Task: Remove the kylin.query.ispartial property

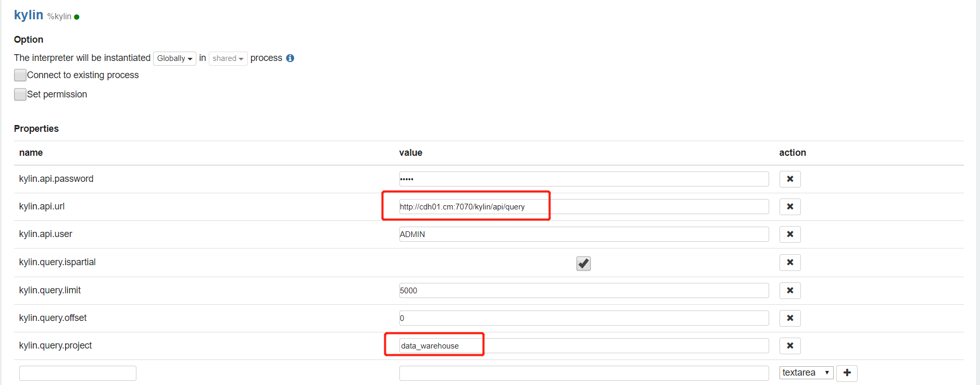Action: tap(790, 263)
